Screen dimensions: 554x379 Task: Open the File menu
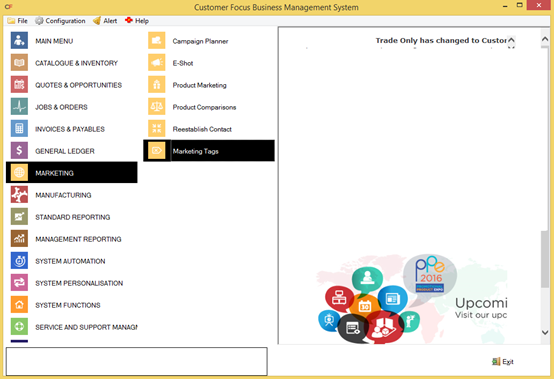click(x=18, y=21)
